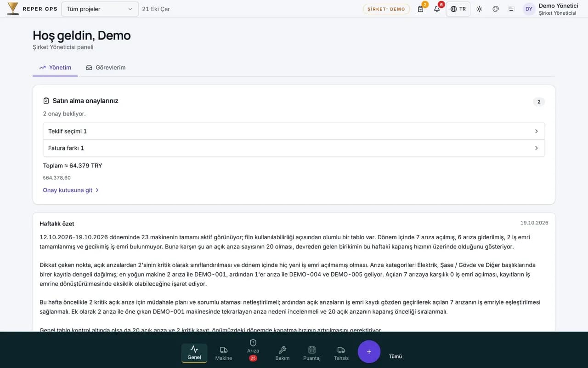Viewport: 588px width, 368px height.
Task: Click the Hoş geldin, Demo heading
Action: point(82,35)
